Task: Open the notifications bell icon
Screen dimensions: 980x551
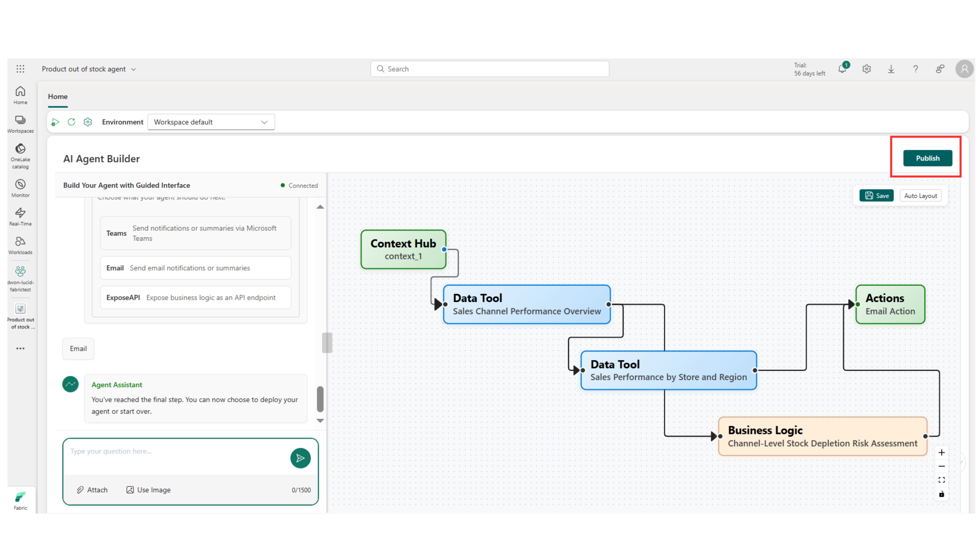Action: (x=842, y=69)
